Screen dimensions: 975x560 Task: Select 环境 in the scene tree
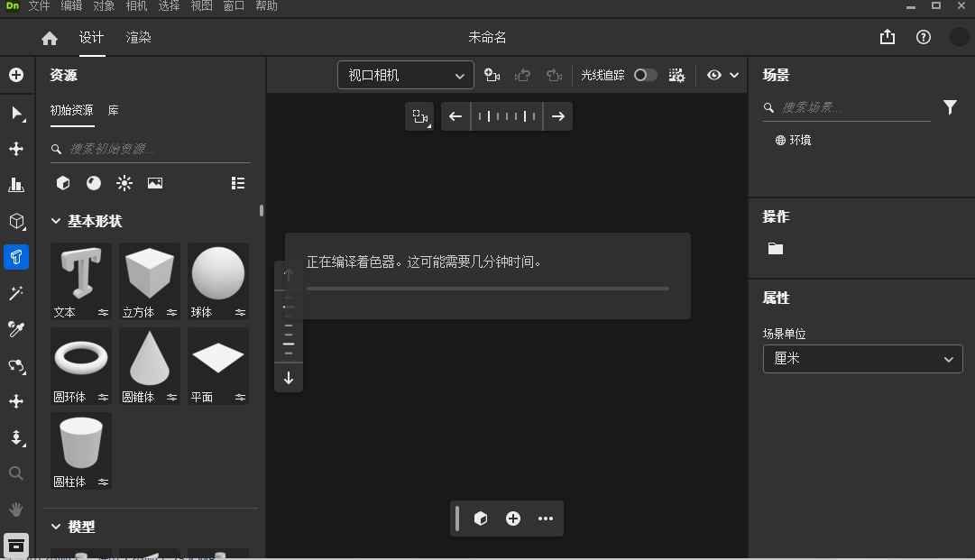(x=793, y=140)
